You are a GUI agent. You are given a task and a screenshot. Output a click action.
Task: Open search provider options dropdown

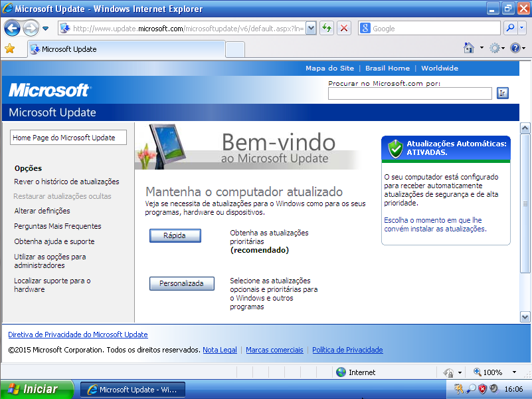point(522,28)
